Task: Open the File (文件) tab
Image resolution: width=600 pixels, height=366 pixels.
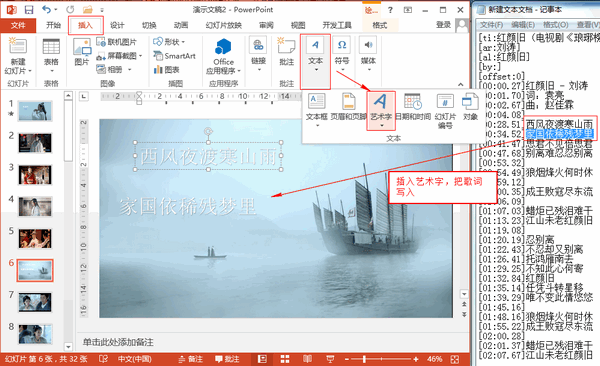Action: (18, 25)
